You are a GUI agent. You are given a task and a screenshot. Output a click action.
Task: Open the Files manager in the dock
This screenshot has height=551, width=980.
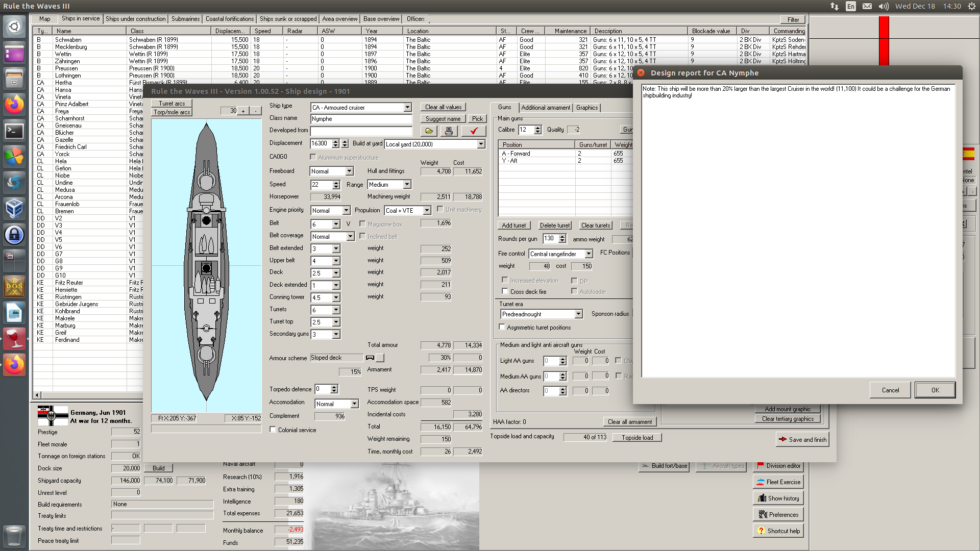point(14,78)
